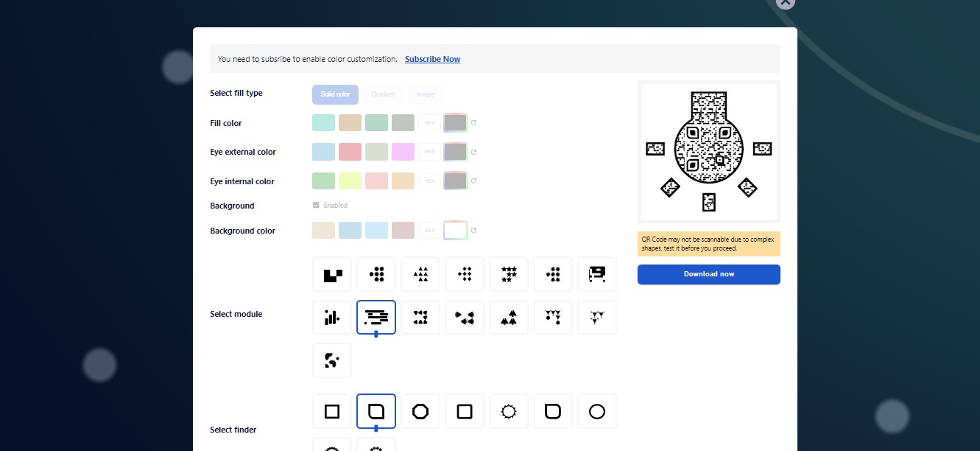980x451 pixels.
Task: Choose the stars module pattern
Action: (x=509, y=275)
